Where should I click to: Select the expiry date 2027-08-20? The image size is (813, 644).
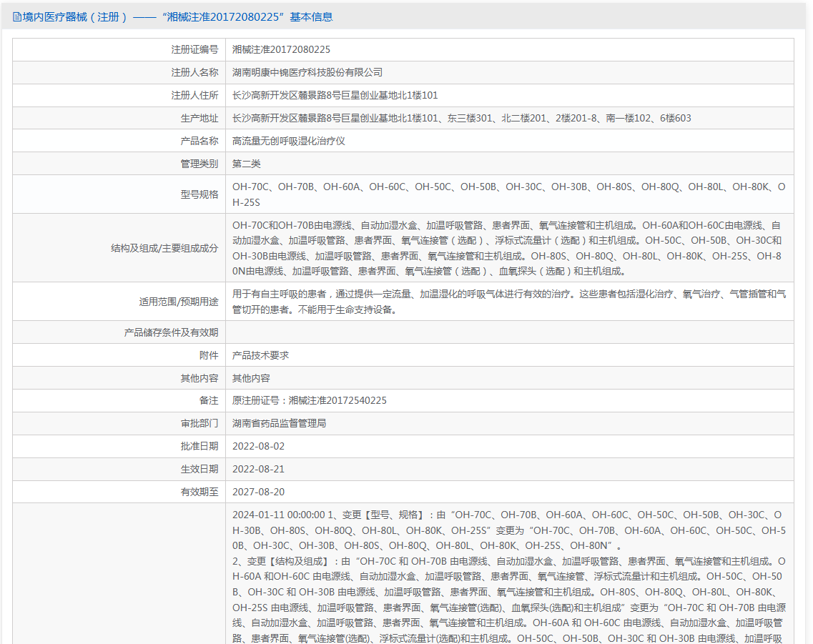tap(258, 492)
